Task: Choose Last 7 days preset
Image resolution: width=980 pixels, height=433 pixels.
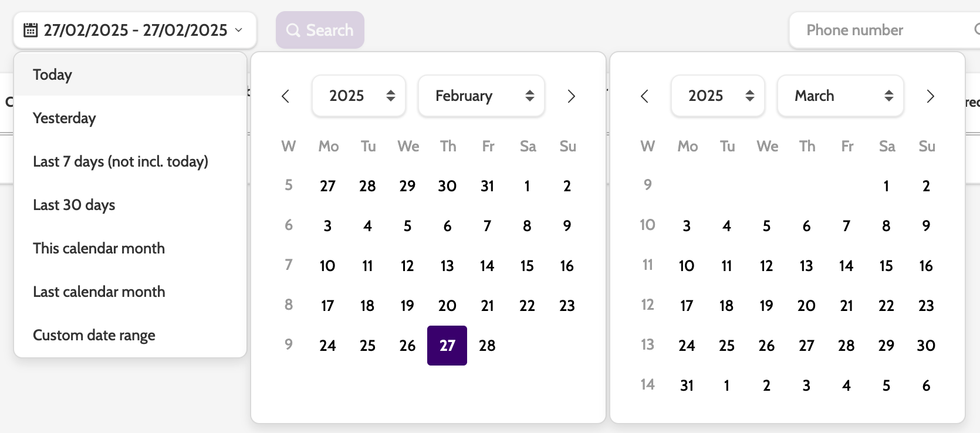Action: point(120,161)
